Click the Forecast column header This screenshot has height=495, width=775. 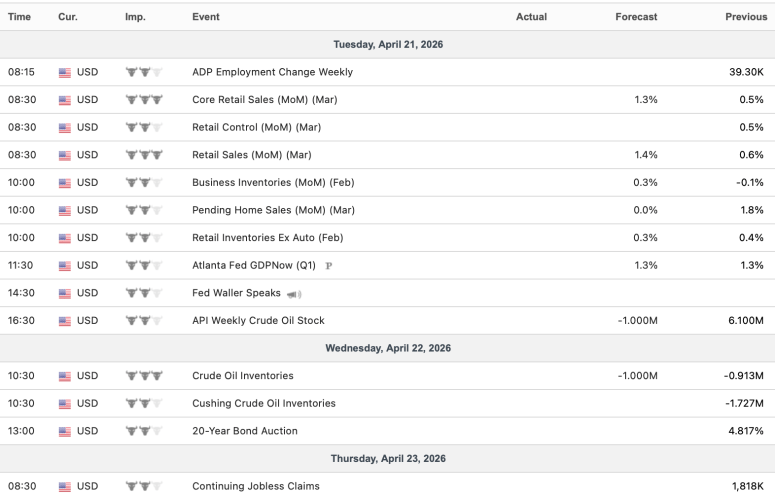click(636, 17)
